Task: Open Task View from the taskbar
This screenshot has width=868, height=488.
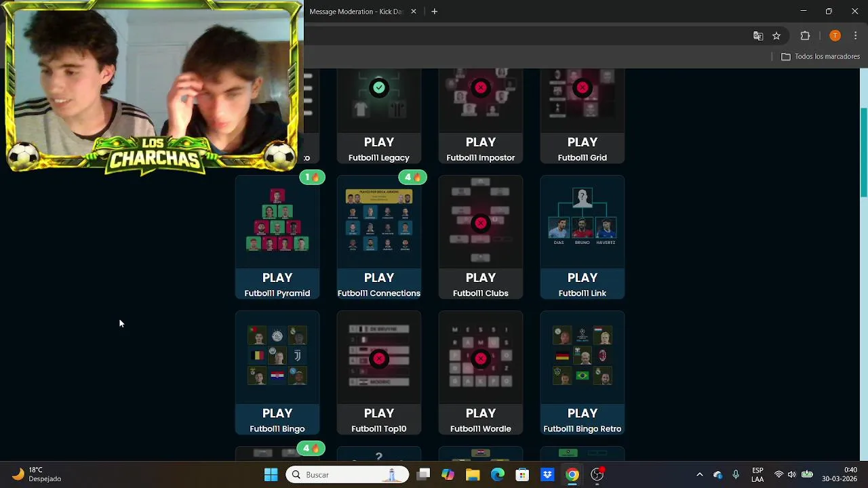Action: pos(423,474)
